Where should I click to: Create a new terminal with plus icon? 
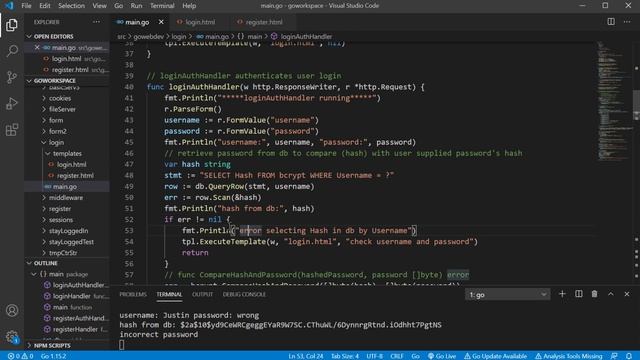click(562, 294)
